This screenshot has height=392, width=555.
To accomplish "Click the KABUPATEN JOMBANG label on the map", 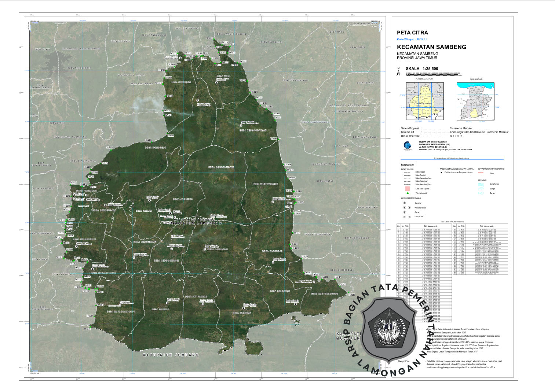I will pos(171,355).
